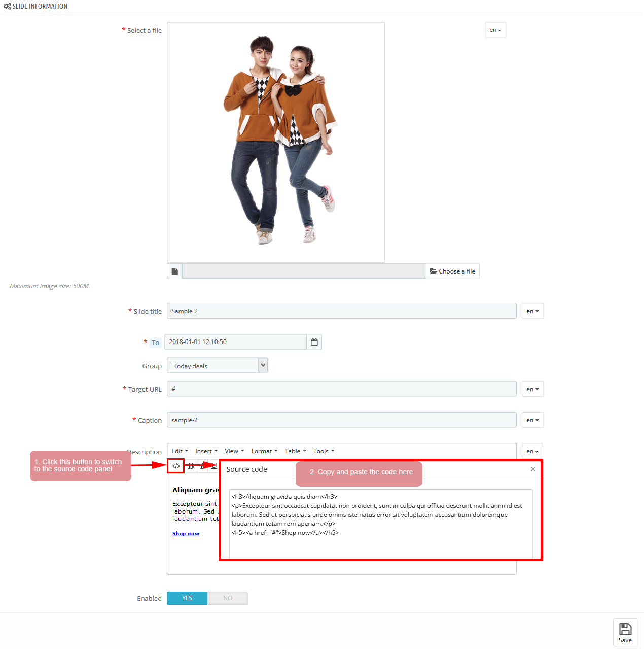This screenshot has width=644, height=649.
Task: Click the couple photo slide preview
Action: click(276, 143)
